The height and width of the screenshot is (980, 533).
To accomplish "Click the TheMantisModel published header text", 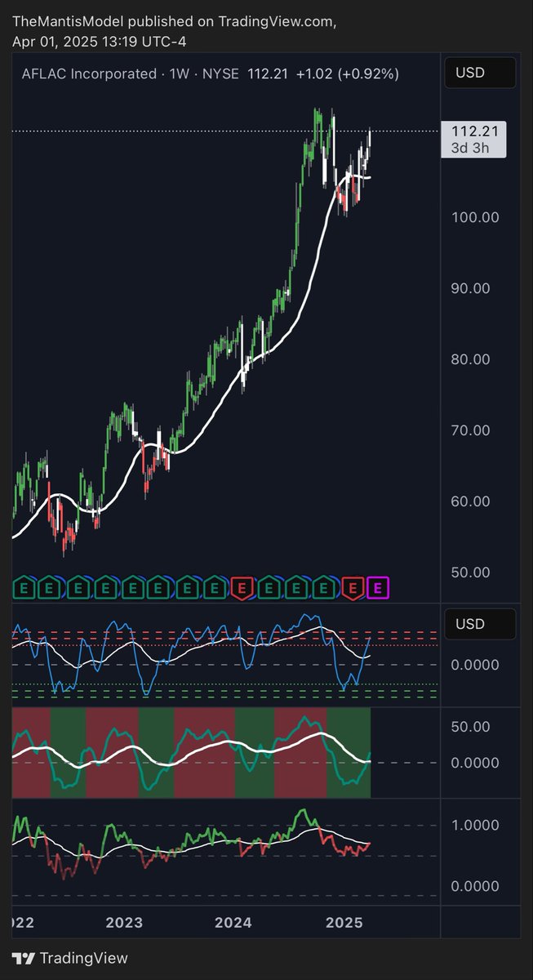I will 173,20.
